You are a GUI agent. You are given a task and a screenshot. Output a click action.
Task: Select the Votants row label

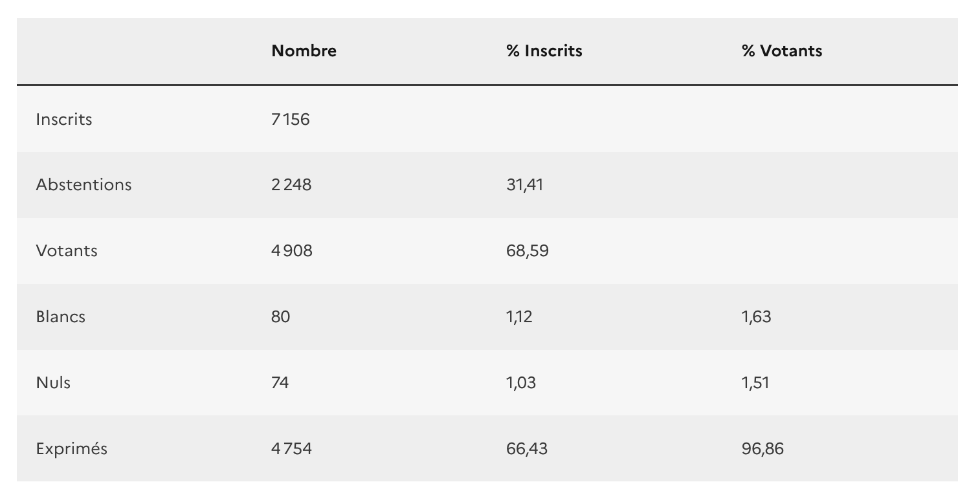click(x=67, y=251)
